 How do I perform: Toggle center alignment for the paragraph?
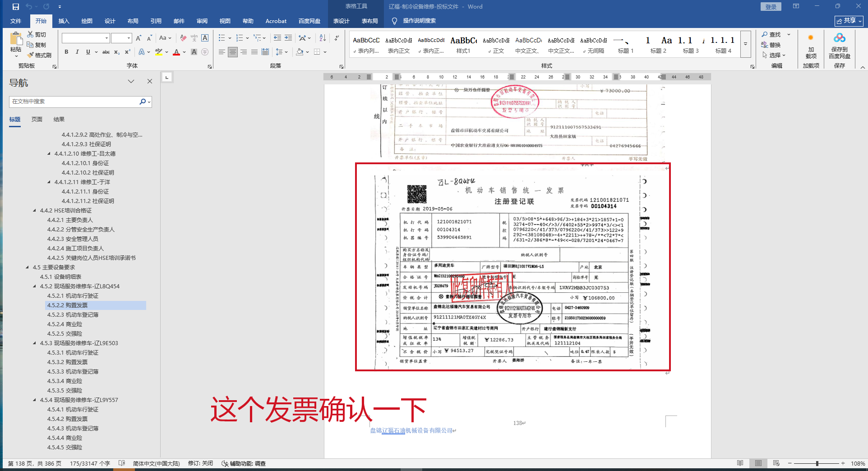[233, 52]
